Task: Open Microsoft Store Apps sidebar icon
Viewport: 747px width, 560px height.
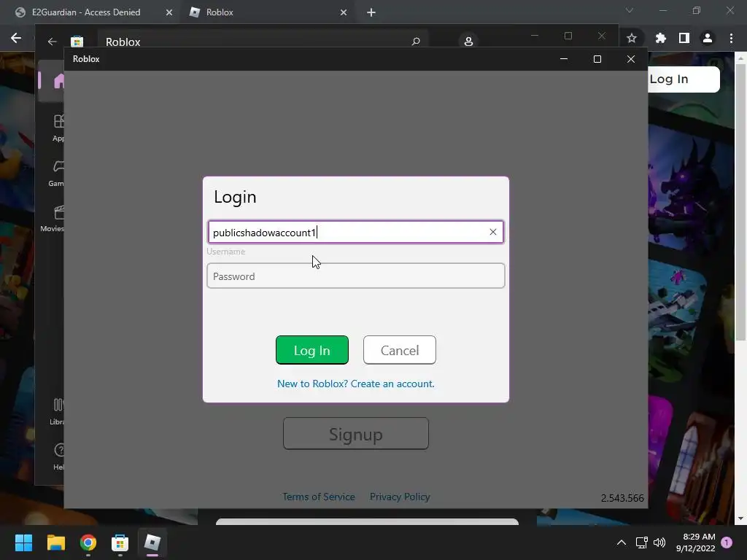Action: tap(58, 128)
